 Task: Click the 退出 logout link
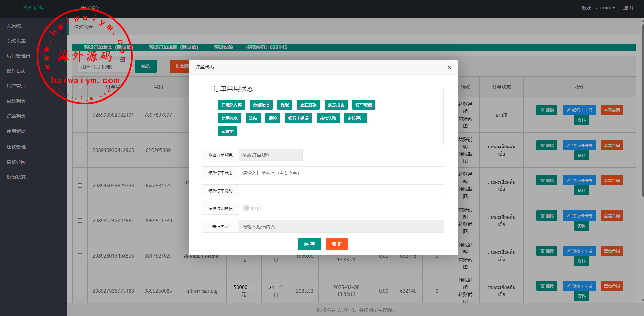click(628, 8)
